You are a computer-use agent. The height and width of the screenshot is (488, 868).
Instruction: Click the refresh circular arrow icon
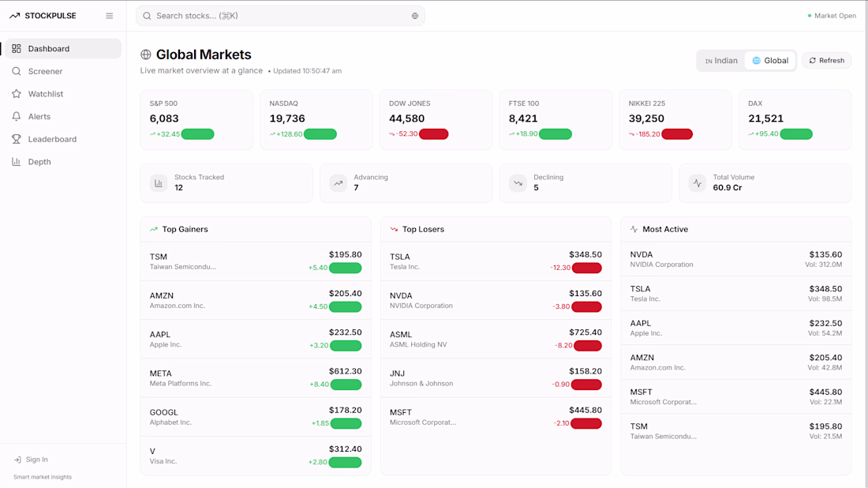pyautogui.click(x=813, y=60)
